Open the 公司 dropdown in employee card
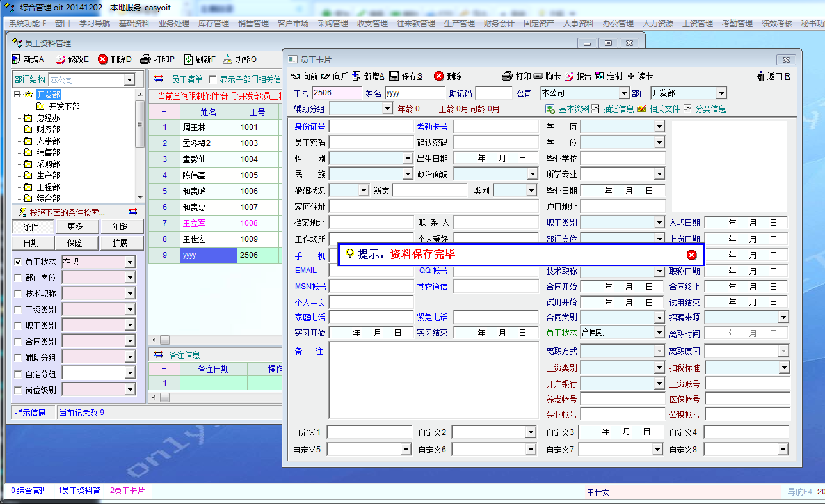Viewport: 825px width, 504px height. [x=623, y=93]
